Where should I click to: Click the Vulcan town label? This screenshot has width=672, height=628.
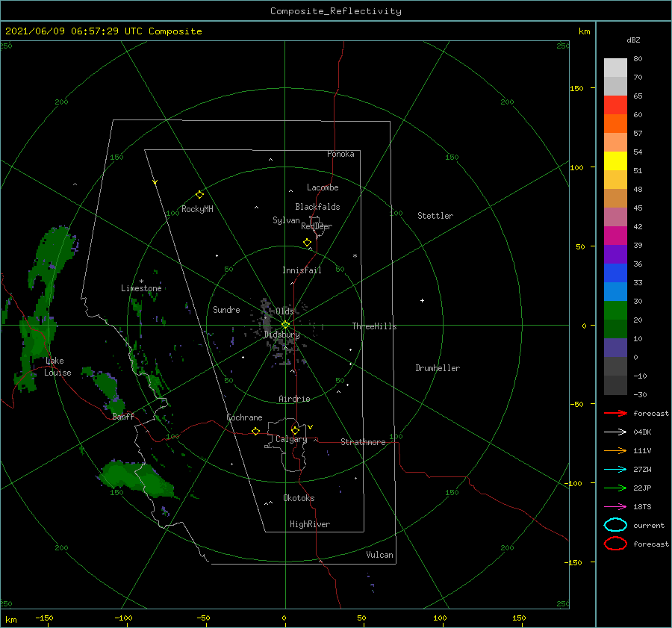[380, 555]
